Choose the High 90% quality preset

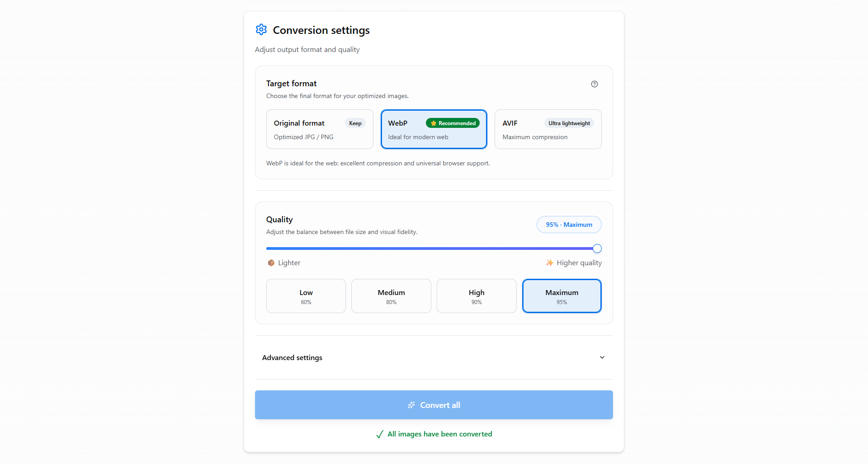pos(476,296)
